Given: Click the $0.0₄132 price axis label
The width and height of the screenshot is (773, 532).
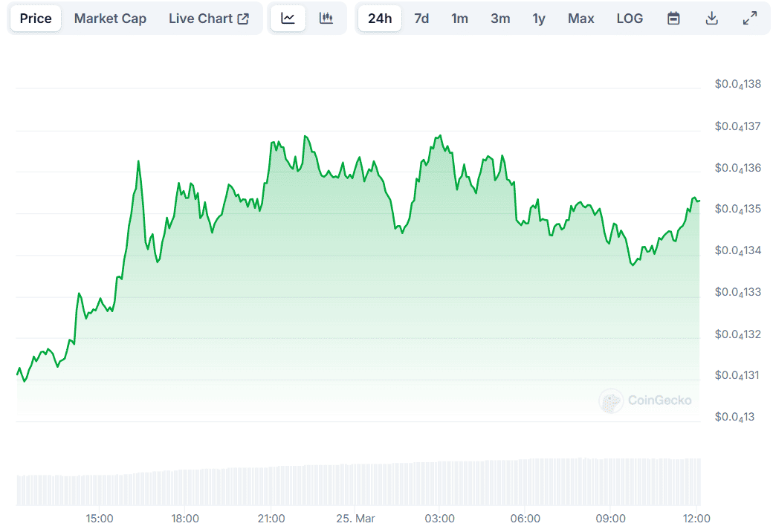Looking at the screenshot, I should click(738, 334).
